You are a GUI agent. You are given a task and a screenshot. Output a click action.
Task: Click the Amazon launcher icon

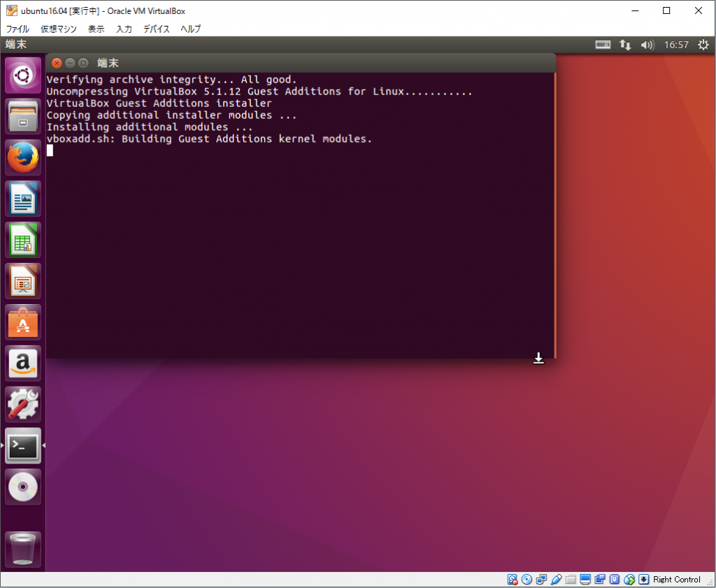point(23,364)
